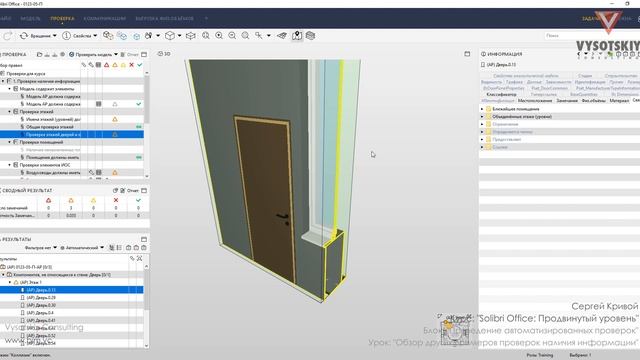Viewport: 640px width, 360px height.
Task: Click Отчет button in Сводный результат panel
Action: pos(130,191)
